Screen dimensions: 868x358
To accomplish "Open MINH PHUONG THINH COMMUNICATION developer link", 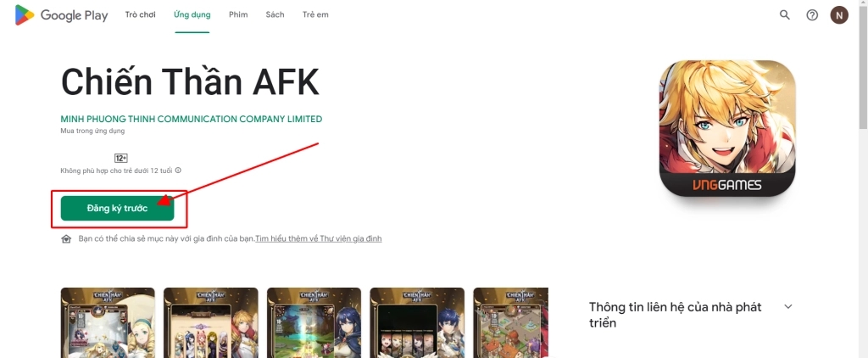I will point(192,119).
